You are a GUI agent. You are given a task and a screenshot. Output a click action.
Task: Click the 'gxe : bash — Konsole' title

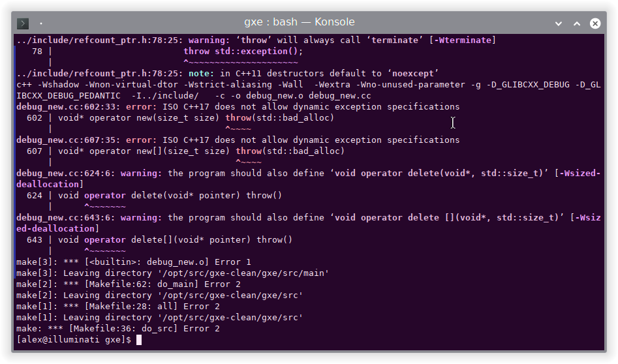pyautogui.click(x=300, y=22)
